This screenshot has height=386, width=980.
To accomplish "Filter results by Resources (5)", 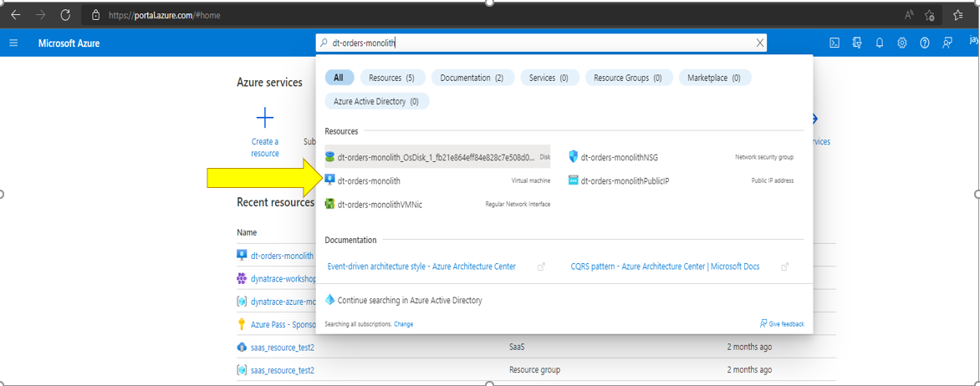I will 391,78.
